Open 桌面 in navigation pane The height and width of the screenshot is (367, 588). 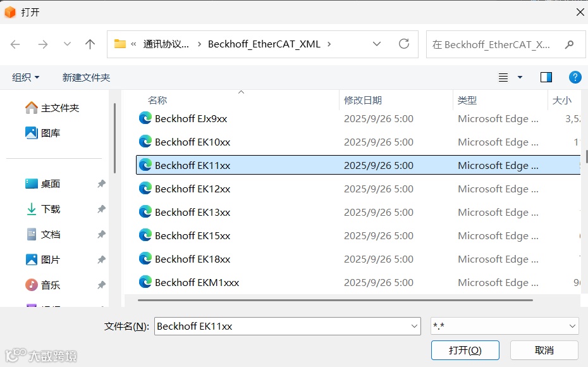[x=43, y=184]
